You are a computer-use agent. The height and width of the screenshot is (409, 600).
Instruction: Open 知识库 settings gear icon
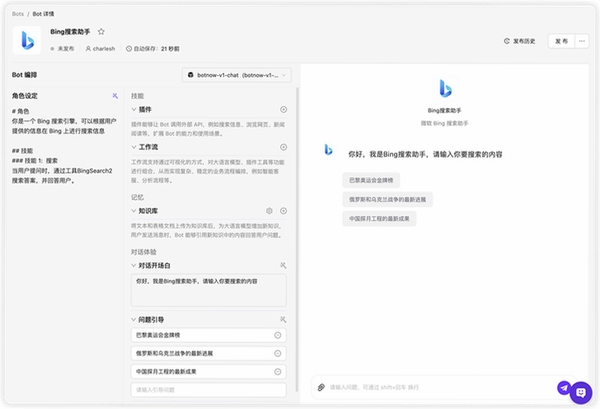click(269, 211)
